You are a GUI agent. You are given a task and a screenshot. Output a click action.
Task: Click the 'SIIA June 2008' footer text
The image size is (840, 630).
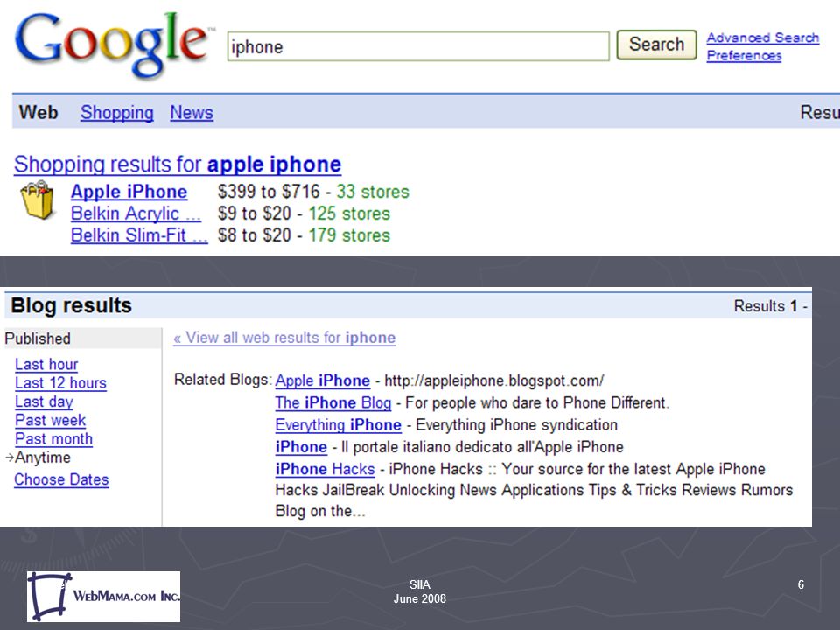coord(419,591)
